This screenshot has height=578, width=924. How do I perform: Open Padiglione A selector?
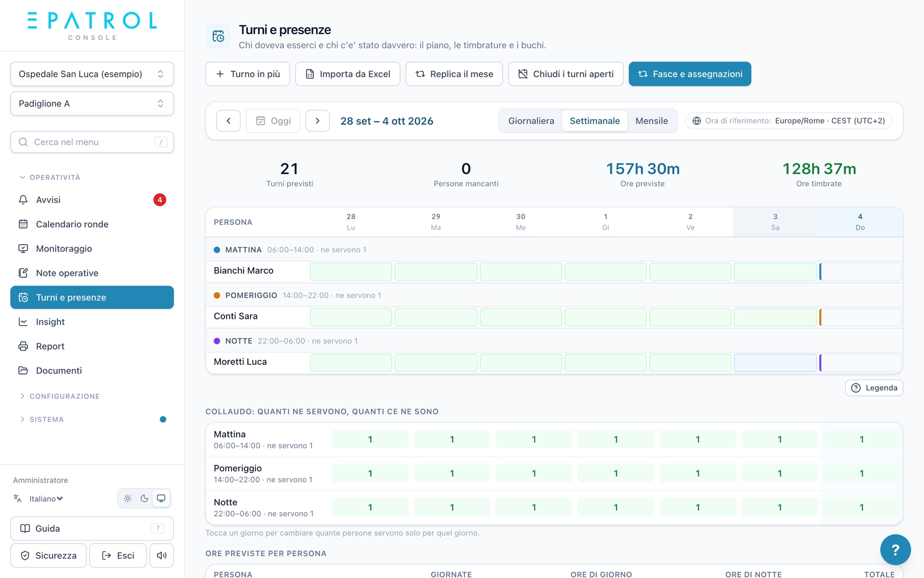pos(92,104)
